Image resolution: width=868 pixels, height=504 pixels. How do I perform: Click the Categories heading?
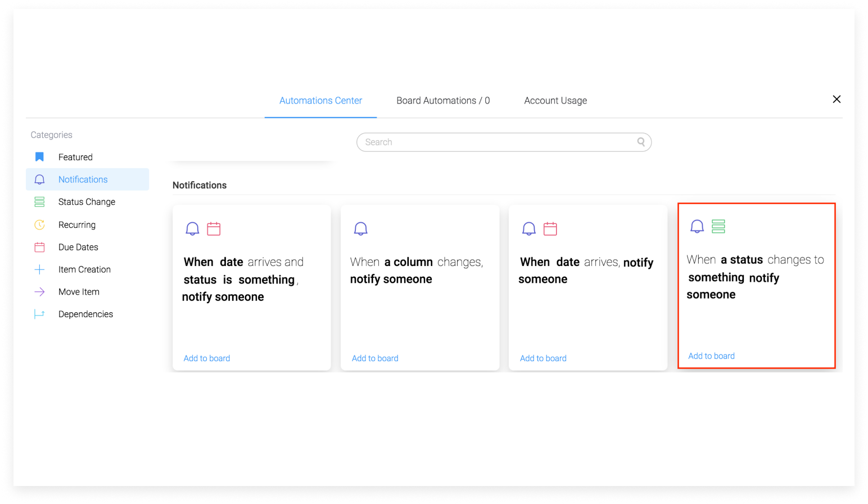click(51, 135)
